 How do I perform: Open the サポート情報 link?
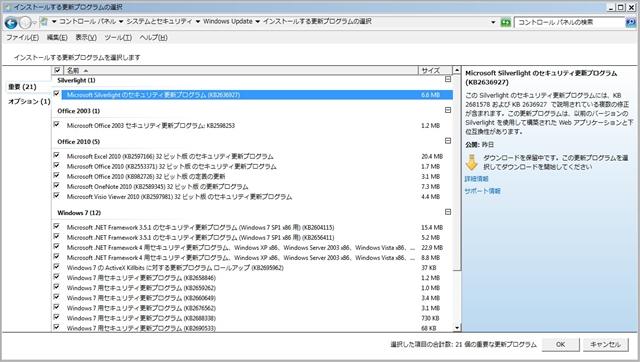(482, 191)
